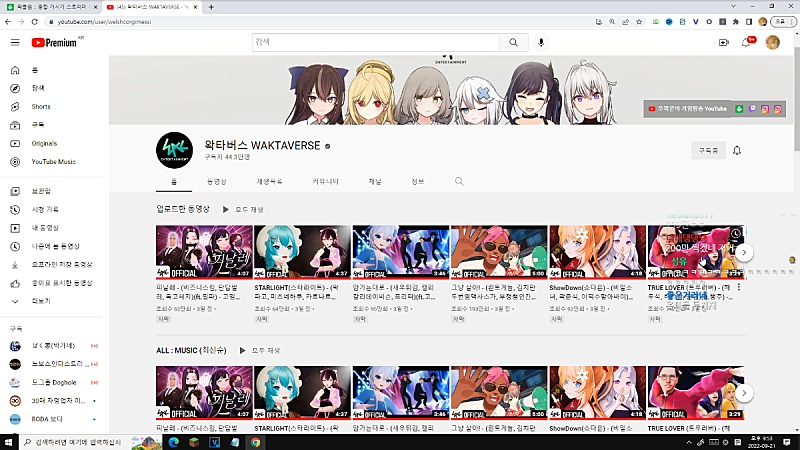
Task: Switch to the channel Playlists tab
Action: point(269,182)
